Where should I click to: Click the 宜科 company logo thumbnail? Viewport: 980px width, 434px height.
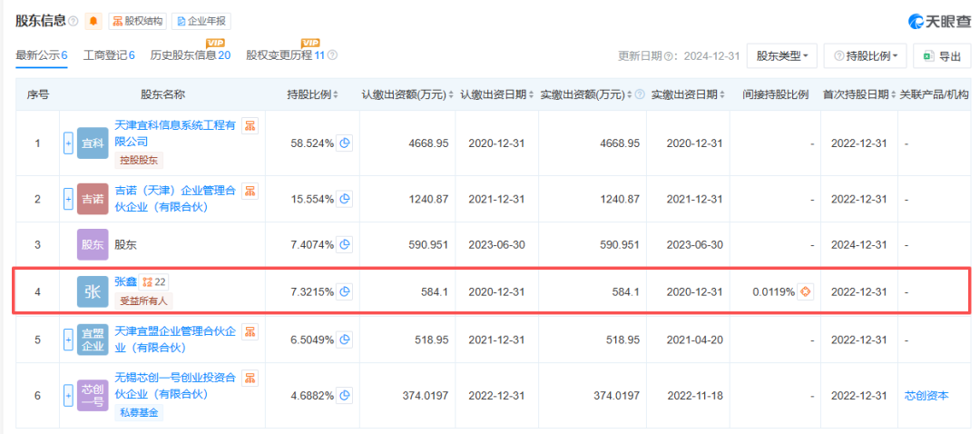pos(93,143)
